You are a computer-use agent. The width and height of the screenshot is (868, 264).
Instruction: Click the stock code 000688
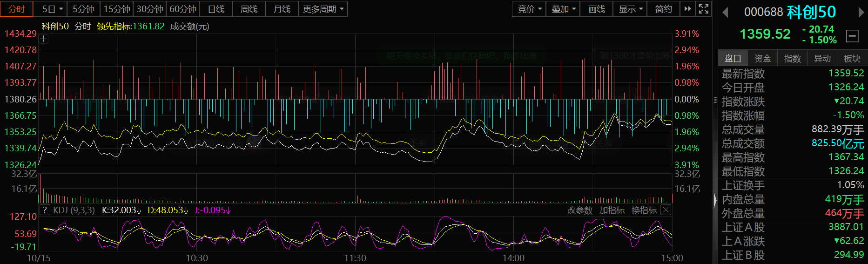click(x=763, y=12)
